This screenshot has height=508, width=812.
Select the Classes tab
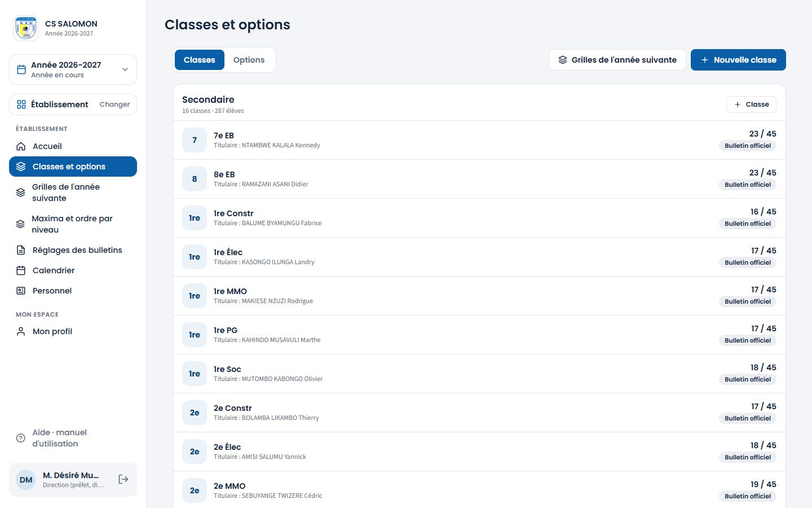pyautogui.click(x=199, y=60)
